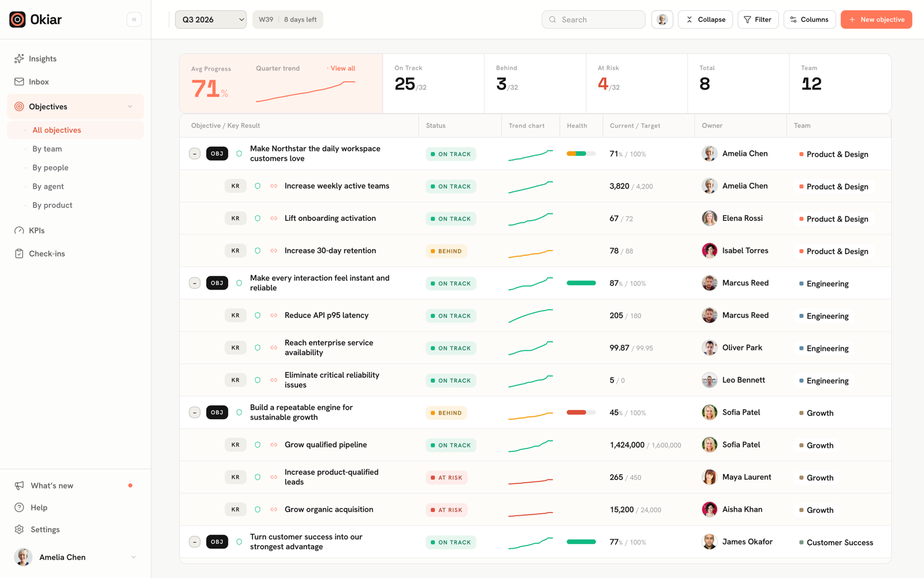Screen dimensions: 924x578
Task: Open By people view
Action: 50,168
